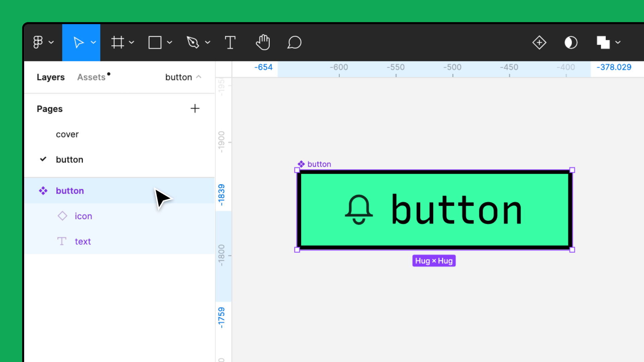Select the Pen tool
Screen dimensions: 644x362
point(193,43)
